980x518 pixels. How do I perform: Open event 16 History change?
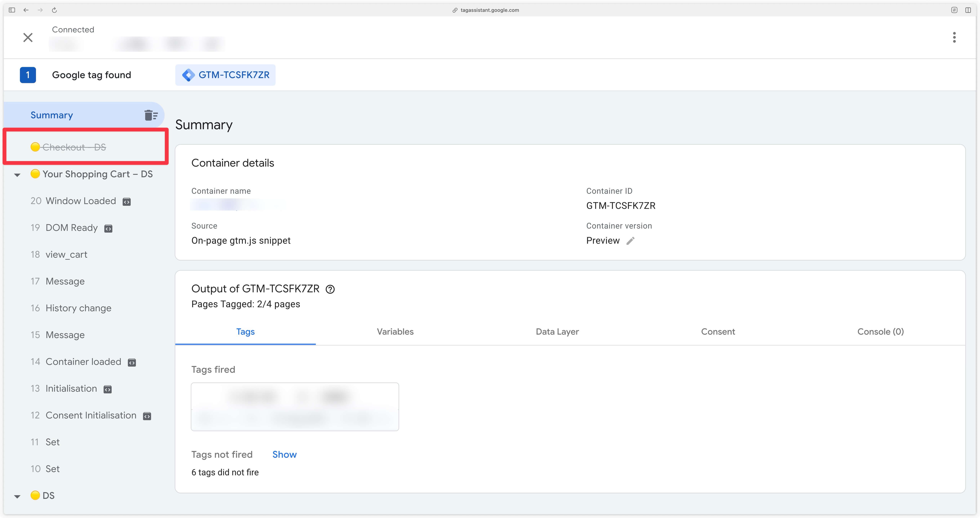click(71, 308)
